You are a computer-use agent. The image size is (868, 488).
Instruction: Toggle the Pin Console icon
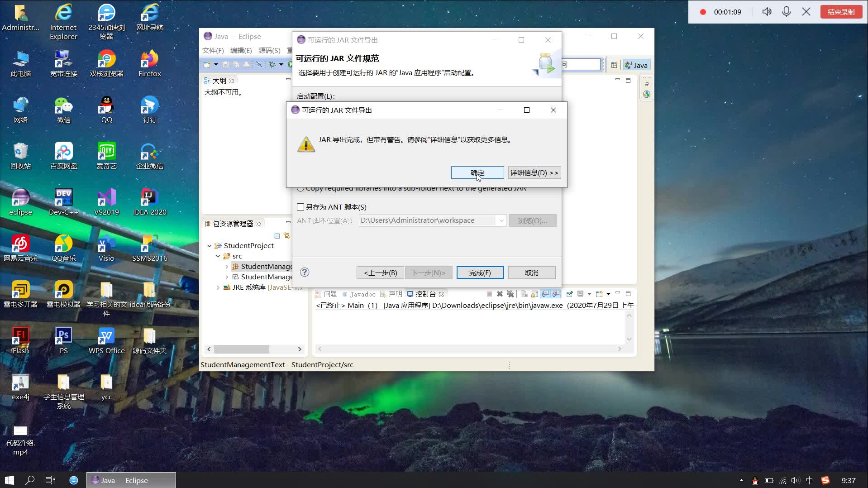coord(570,294)
